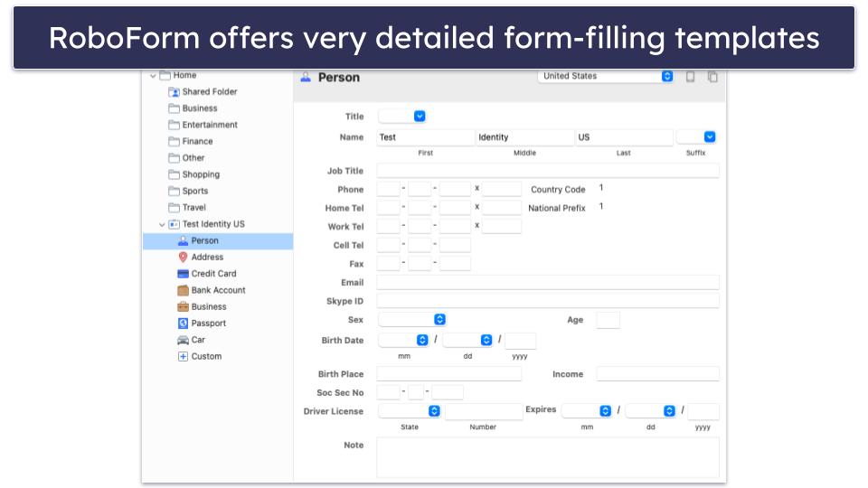Click the copy icon in Person header

click(x=712, y=77)
